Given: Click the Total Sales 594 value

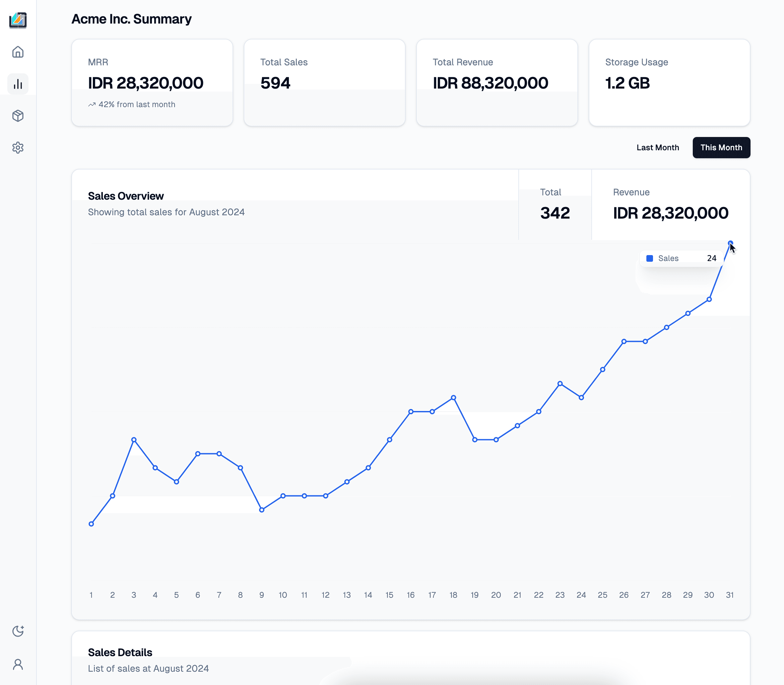Looking at the screenshot, I should [276, 83].
